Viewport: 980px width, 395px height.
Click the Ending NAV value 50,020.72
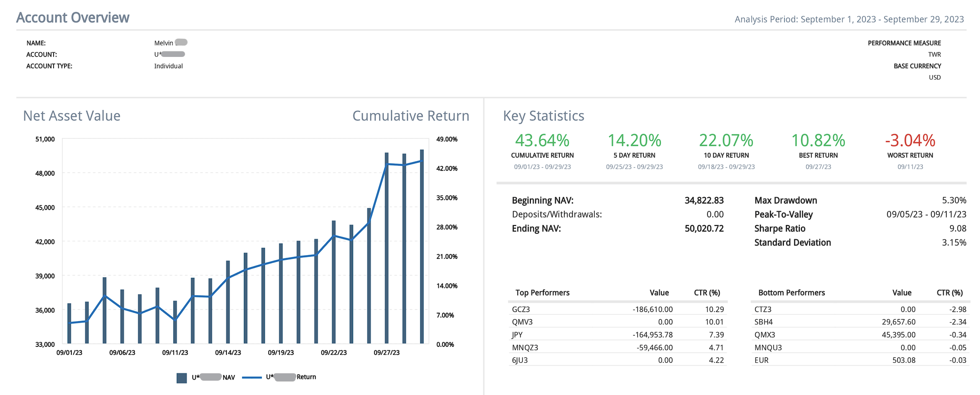coord(704,228)
